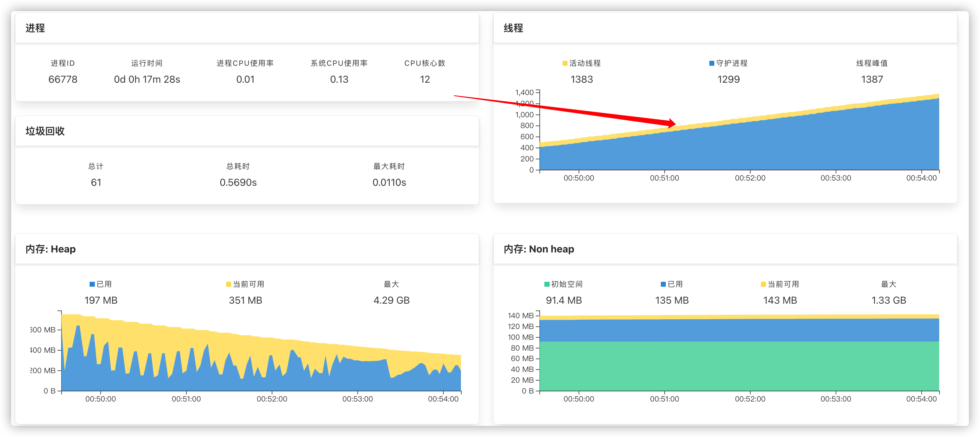The image size is (980, 437).
Task: Click the Heap 已用 blue legend swatch
Action: [x=92, y=284]
